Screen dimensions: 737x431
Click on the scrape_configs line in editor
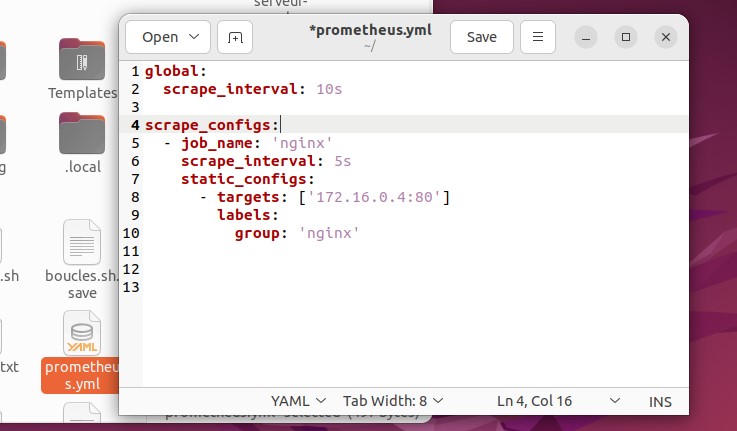(211, 124)
